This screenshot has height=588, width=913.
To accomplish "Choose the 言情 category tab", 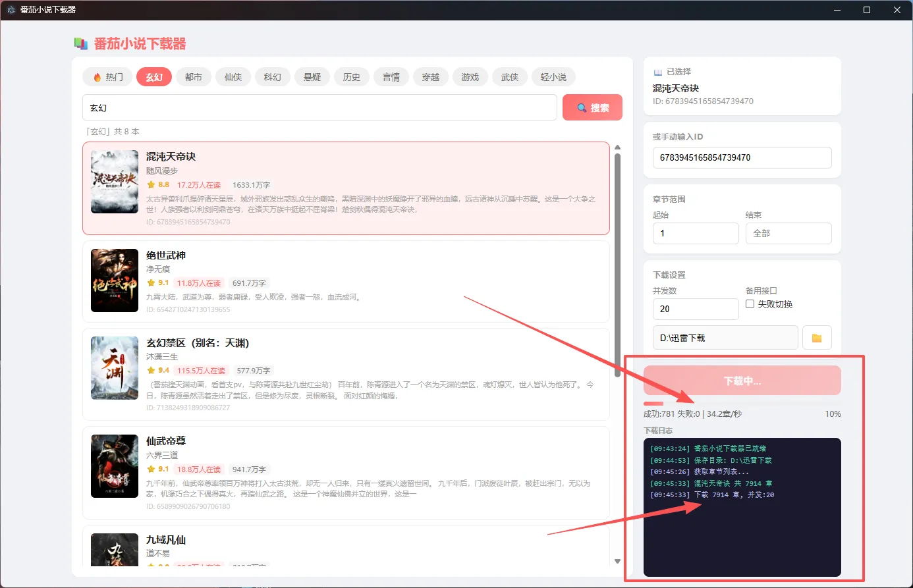I will coord(391,77).
